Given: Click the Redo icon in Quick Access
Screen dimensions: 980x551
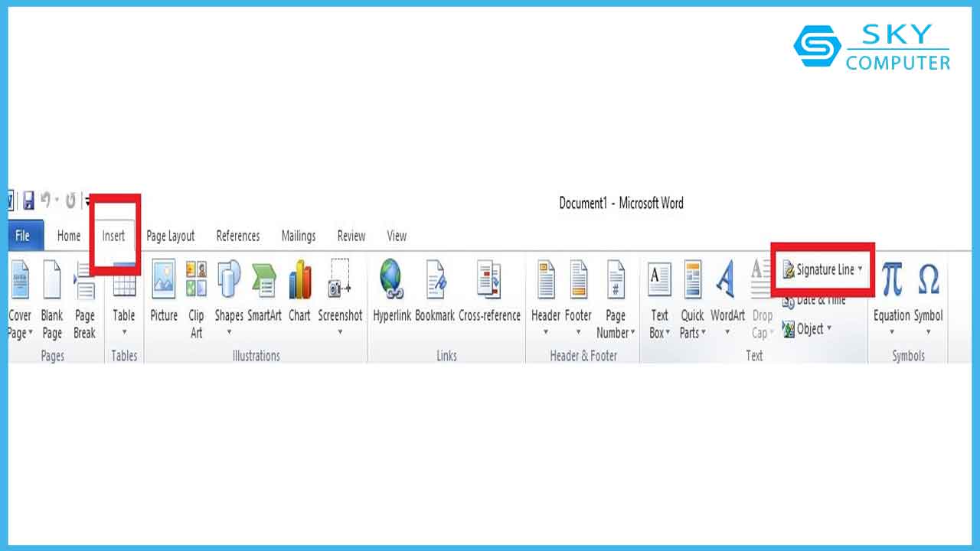Looking at the screenshot, I should pyautogui.click(x=70, y=201).
